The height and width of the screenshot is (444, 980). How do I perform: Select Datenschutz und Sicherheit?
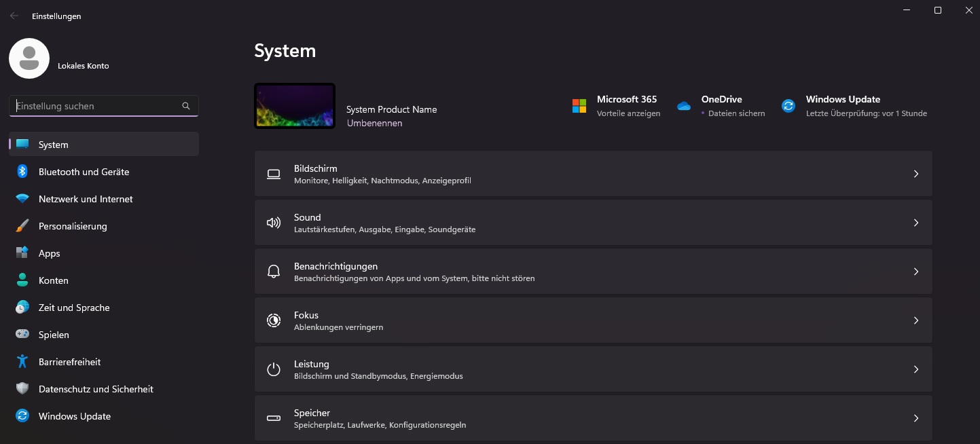(x=22, y=389)
